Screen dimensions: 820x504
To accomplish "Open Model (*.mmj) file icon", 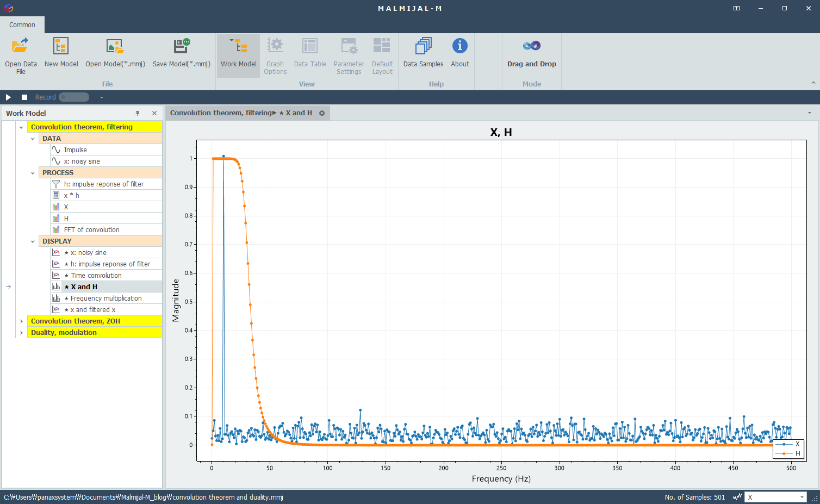I will coord(115,46).
